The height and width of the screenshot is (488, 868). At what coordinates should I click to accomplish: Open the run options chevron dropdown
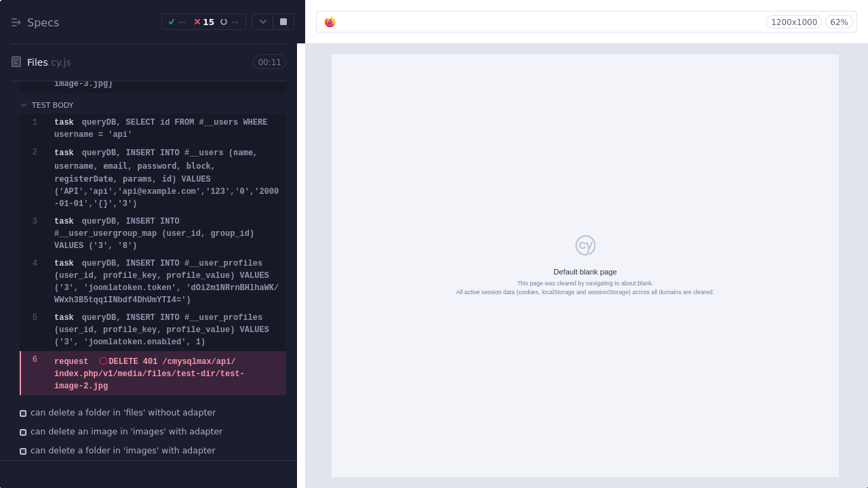pos(262,22)
